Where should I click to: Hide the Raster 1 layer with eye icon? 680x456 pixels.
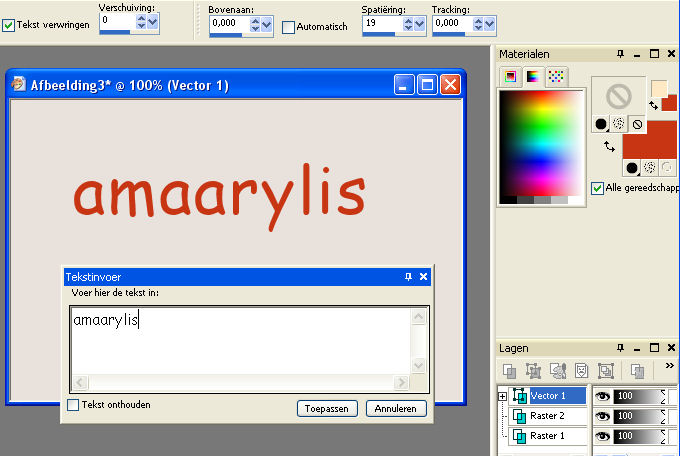point(602,436)
